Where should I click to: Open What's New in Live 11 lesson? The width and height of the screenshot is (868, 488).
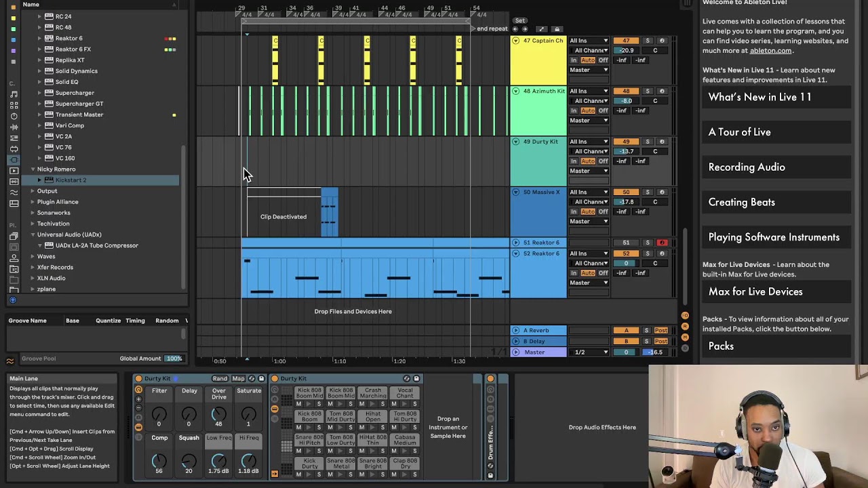coord(776,97)
